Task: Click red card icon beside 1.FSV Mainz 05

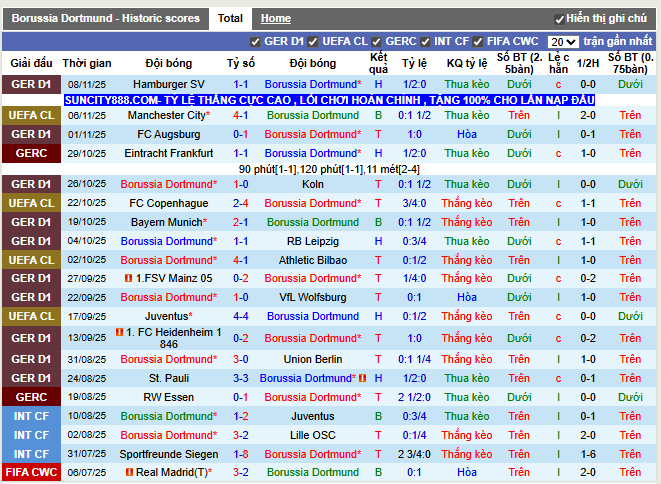Action: pyautogui.click(x=129, y=278)
